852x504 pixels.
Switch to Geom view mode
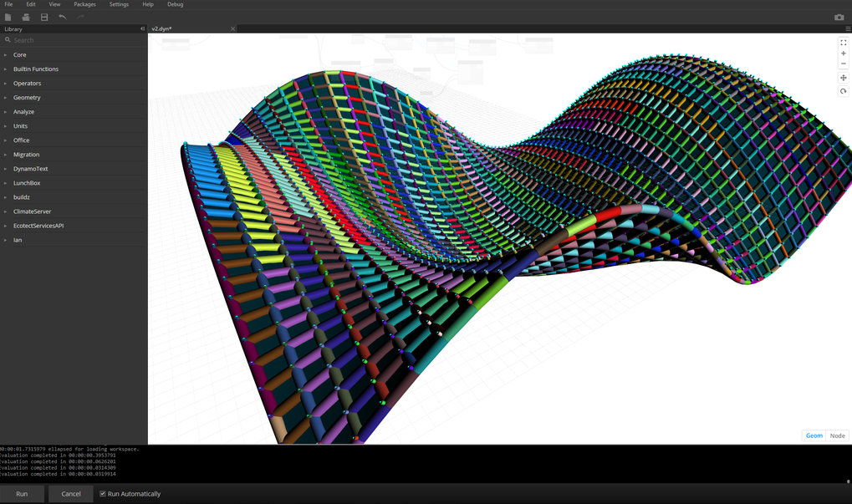[814, 435]
